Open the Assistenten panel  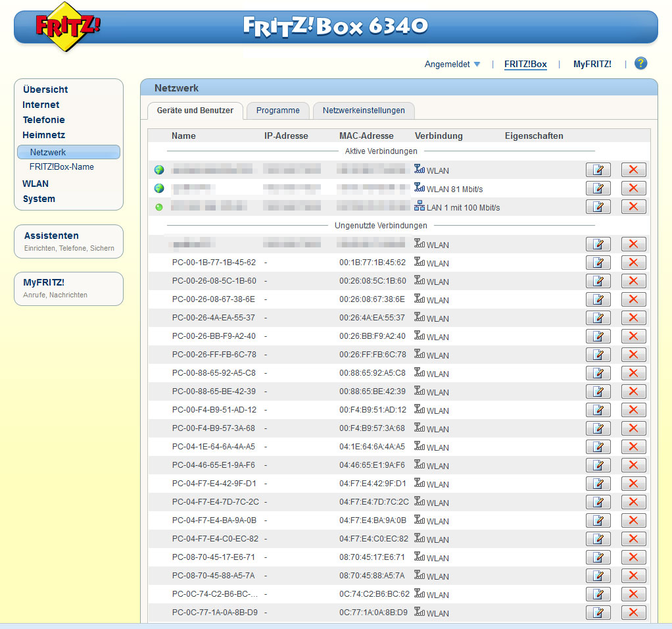coord(51,236)
